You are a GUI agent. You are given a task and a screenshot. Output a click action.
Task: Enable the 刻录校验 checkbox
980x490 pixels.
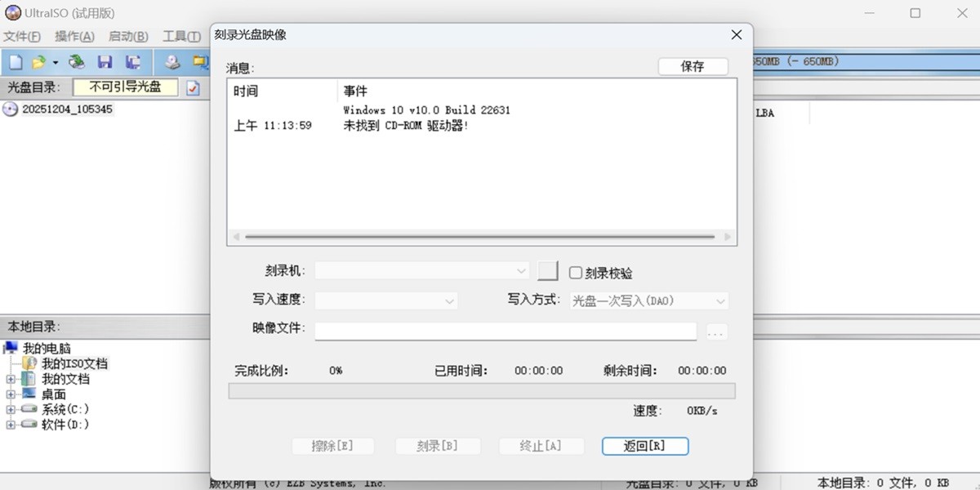coord(577,273)
